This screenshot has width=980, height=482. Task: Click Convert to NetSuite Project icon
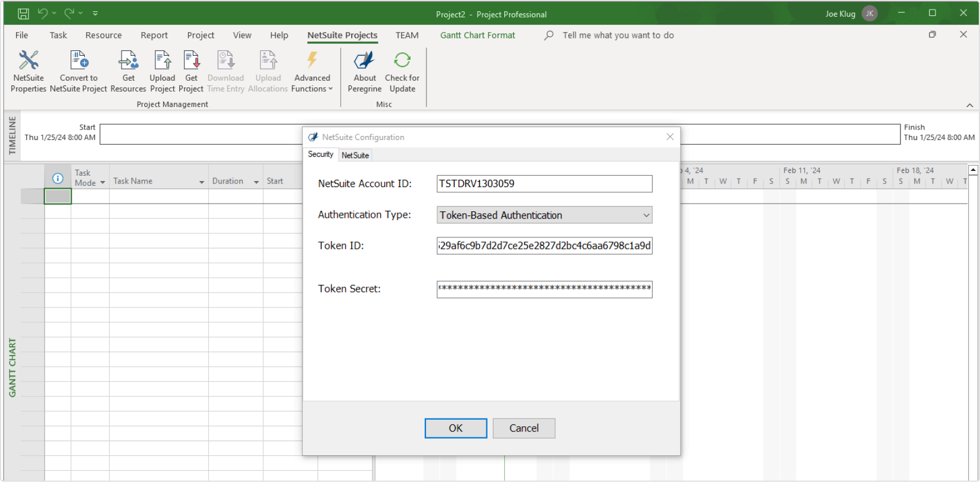point(78,71)
